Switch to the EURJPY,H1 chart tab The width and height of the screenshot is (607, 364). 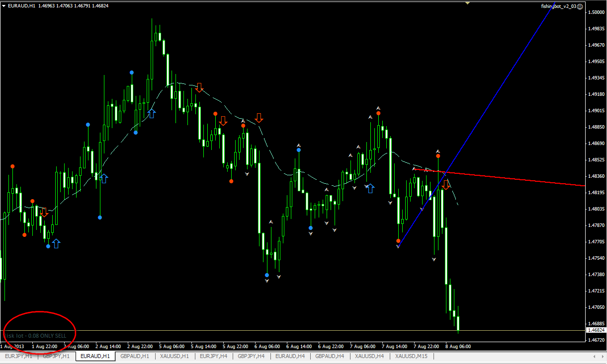19,356
